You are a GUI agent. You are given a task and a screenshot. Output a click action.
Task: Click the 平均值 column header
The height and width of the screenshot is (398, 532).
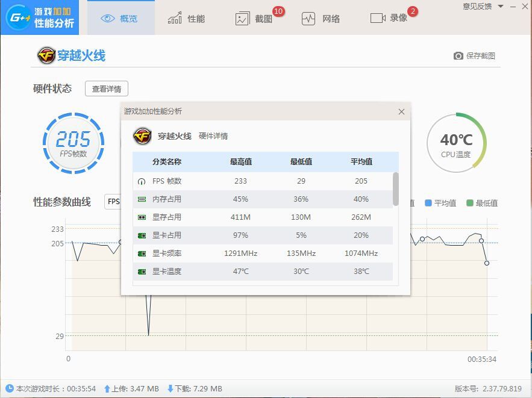point(361,162)
